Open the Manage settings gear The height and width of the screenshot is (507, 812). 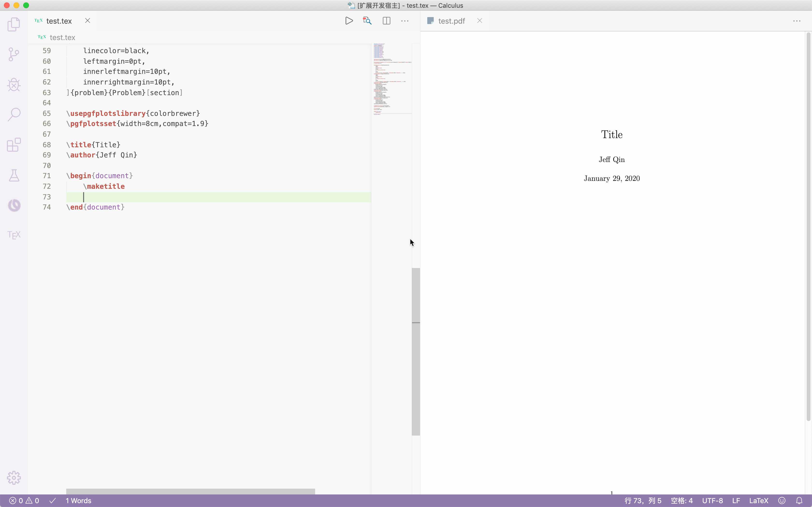point(14,478)
